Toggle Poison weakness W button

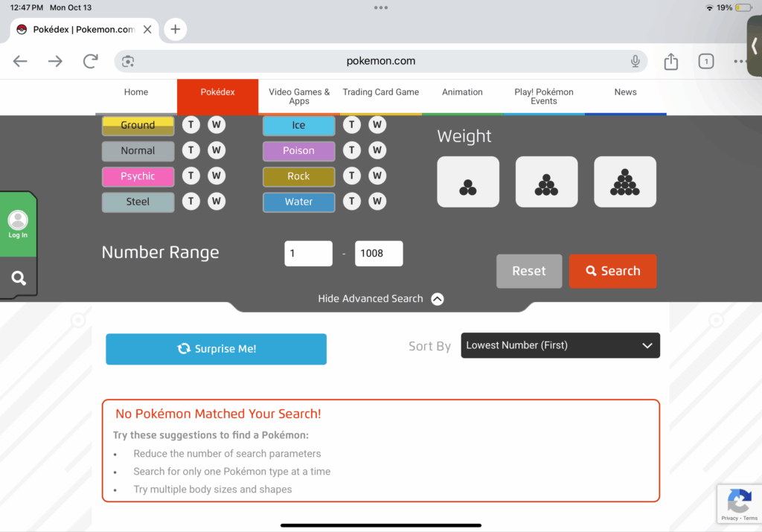point(377,150)
